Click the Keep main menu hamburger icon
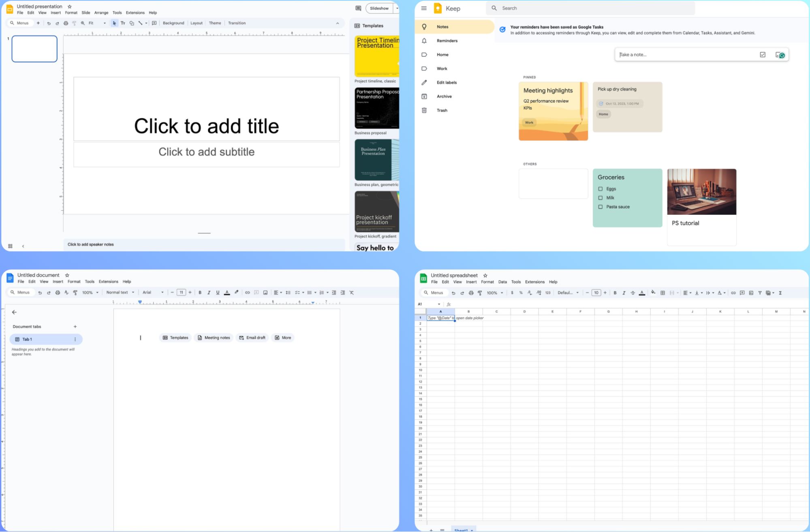The image size is (810, 532). pyautogui.click(x=424, y=8)
